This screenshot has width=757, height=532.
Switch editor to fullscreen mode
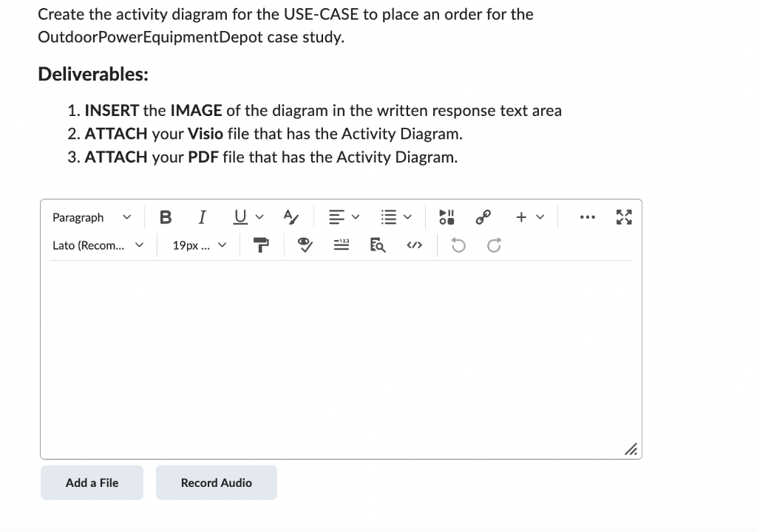click(x=624, y=217)
